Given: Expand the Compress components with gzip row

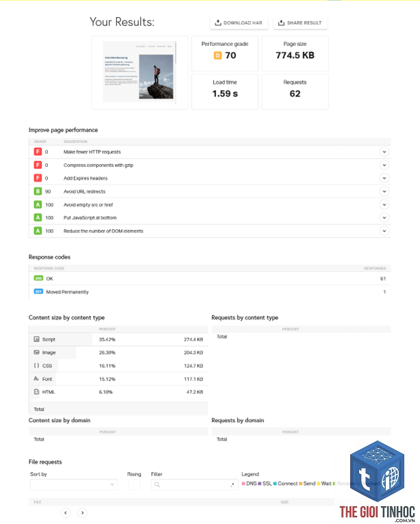Looking at the screenshot, I should tap(384, 165).
